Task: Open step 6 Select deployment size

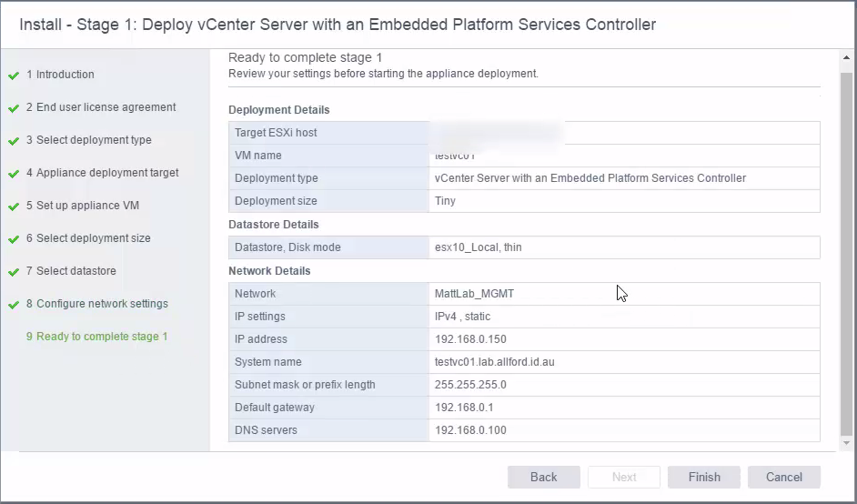Action: click(x=88, y=238)
